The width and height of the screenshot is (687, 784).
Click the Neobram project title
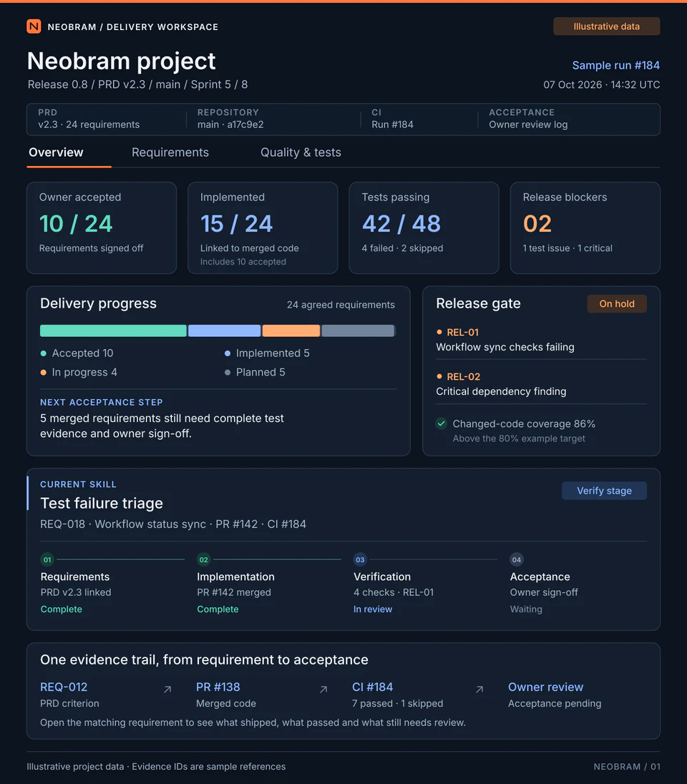(121, 61)
